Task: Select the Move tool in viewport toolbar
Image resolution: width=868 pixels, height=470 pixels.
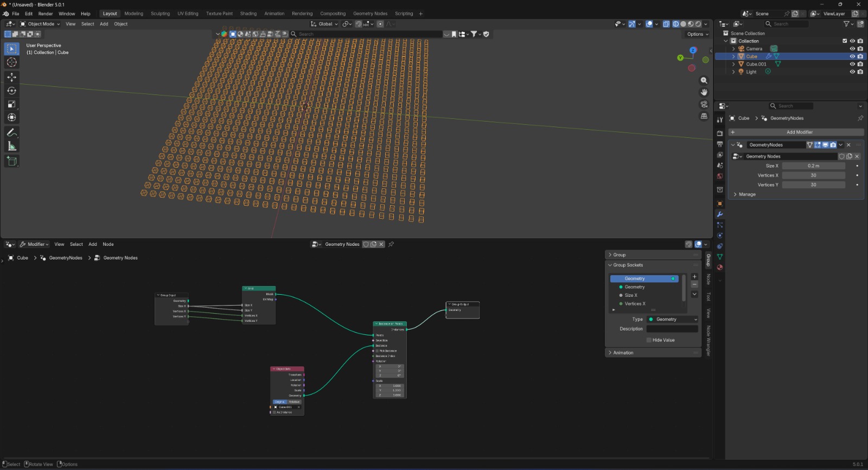Action: [x=11, y=77]
